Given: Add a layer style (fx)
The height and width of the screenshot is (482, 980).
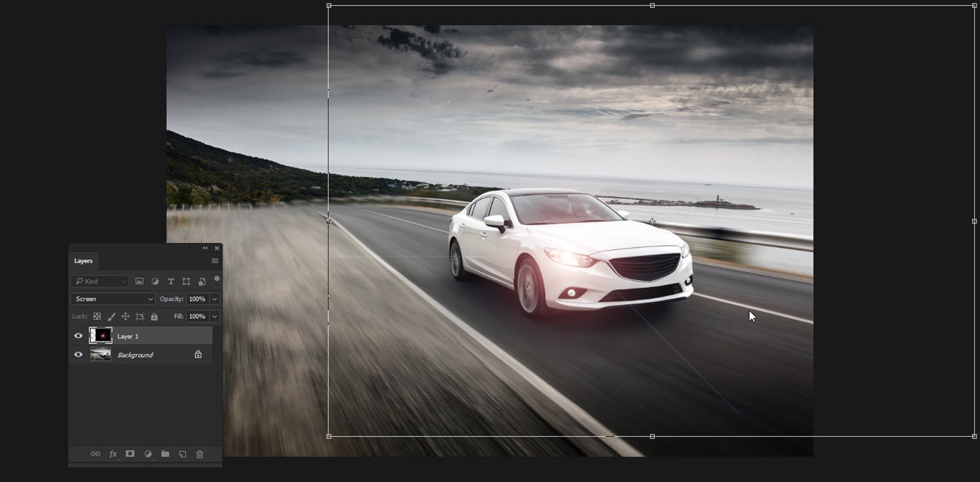Looking at the screenshot, I should pos(113,454).
